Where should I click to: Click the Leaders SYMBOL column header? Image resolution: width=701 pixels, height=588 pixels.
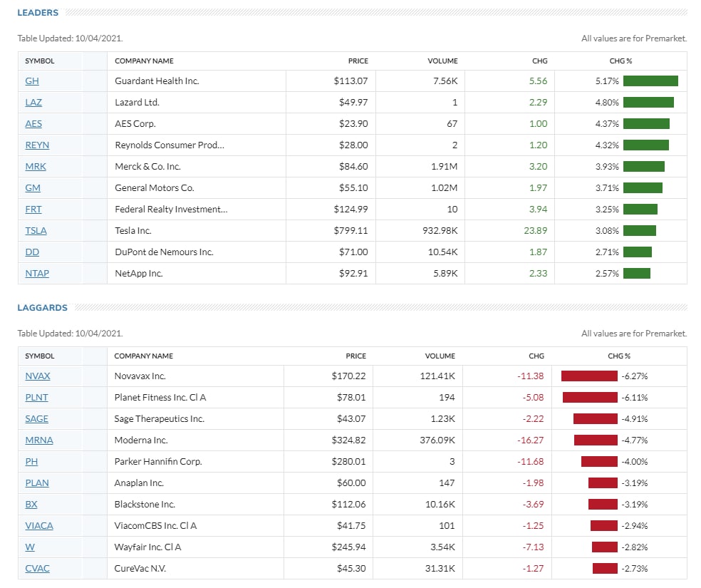point(40,61)
